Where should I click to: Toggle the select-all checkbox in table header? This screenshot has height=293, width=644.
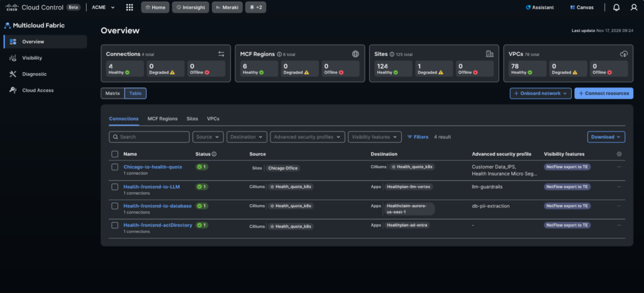point(115,154)
